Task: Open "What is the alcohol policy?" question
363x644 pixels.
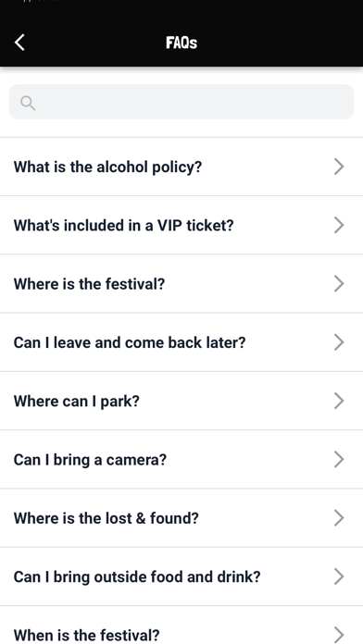Action: click(x=181, y=167)
